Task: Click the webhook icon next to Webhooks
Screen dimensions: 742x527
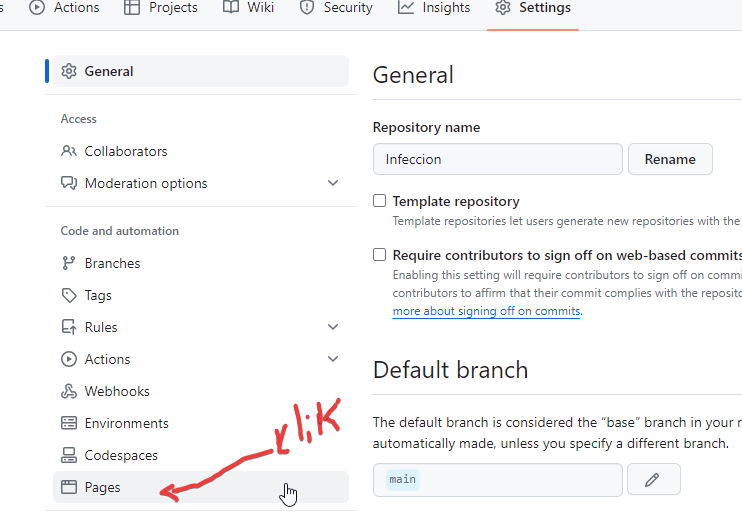Action: [69, 391]
